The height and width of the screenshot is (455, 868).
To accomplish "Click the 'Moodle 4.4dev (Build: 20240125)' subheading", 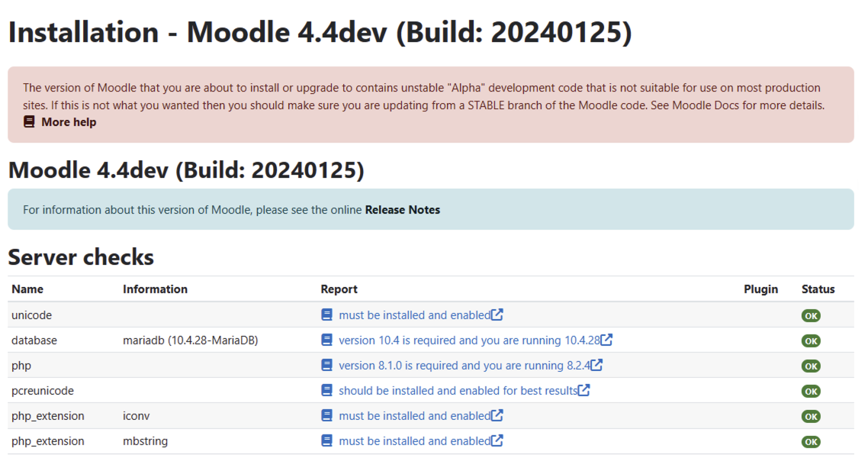I will [186, 170].
